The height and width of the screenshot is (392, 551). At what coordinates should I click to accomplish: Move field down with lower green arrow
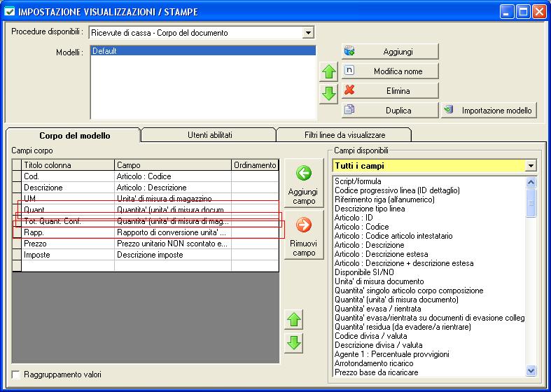pyautogui.click(x=295, y=342)
